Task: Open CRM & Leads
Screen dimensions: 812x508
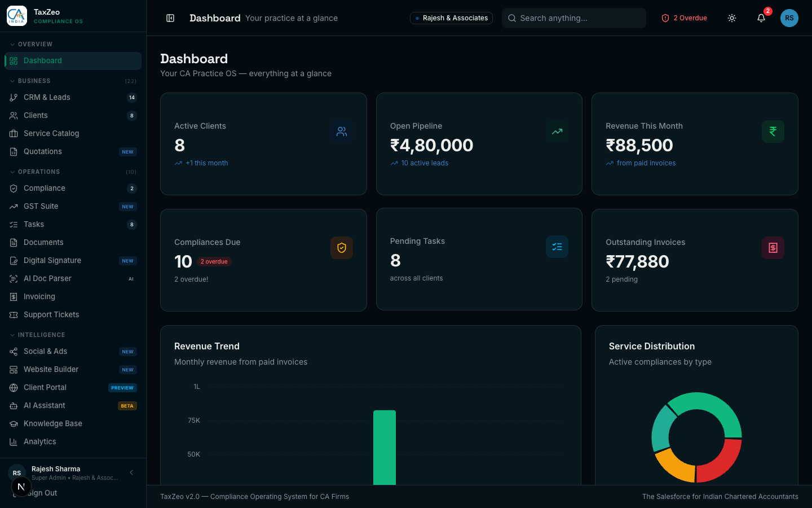Action: click(73, 98)
